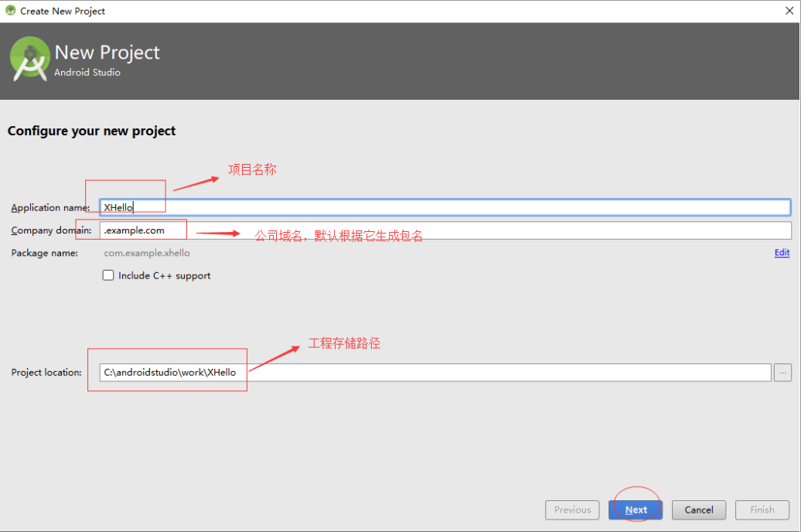801x532 pixels.
Task: Click the Company domain label
Action: [51, 230]
